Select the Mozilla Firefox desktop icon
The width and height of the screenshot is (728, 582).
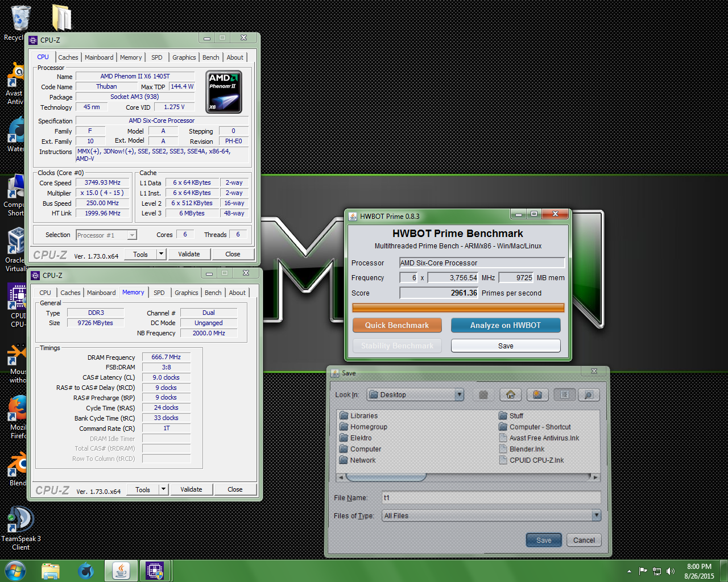point(17,417)
